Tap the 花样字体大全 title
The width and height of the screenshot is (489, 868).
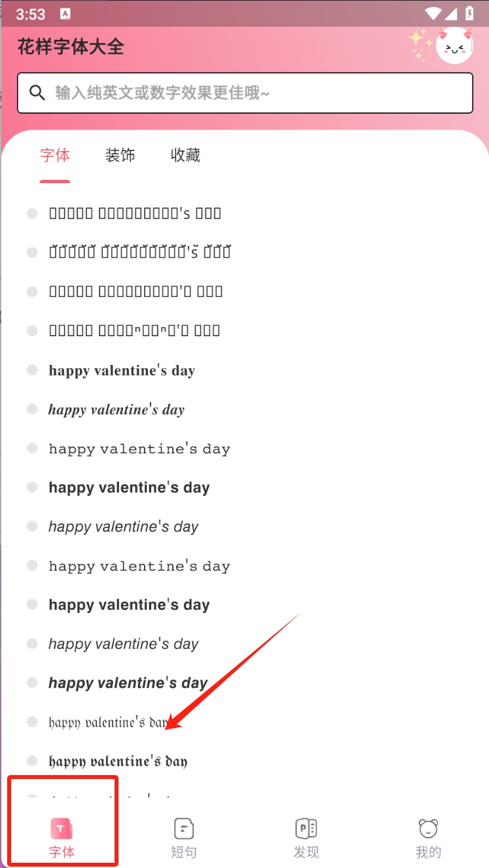point(71,47)
